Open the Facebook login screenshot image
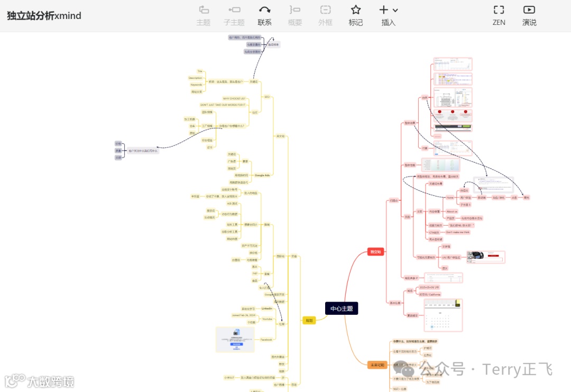Image resolution: width=571 pixels, height=392 pixels. tap(235, 340)
